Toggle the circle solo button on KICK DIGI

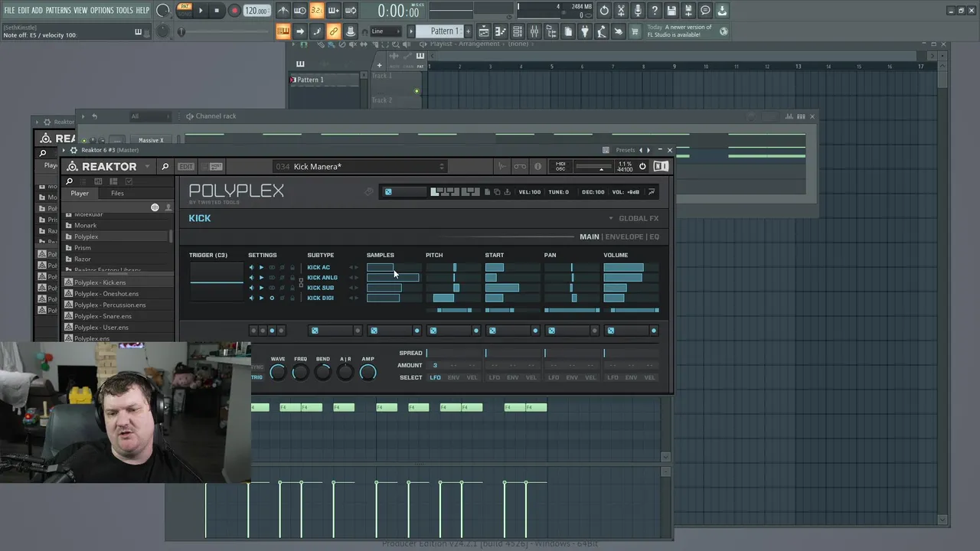272,298
